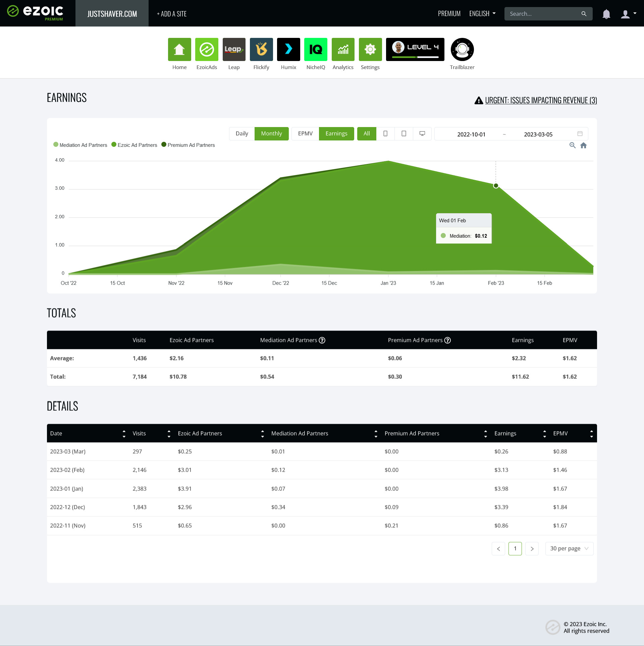Open the user account dropdown
This screenshot has height=646, width=644.
[628, 14]
